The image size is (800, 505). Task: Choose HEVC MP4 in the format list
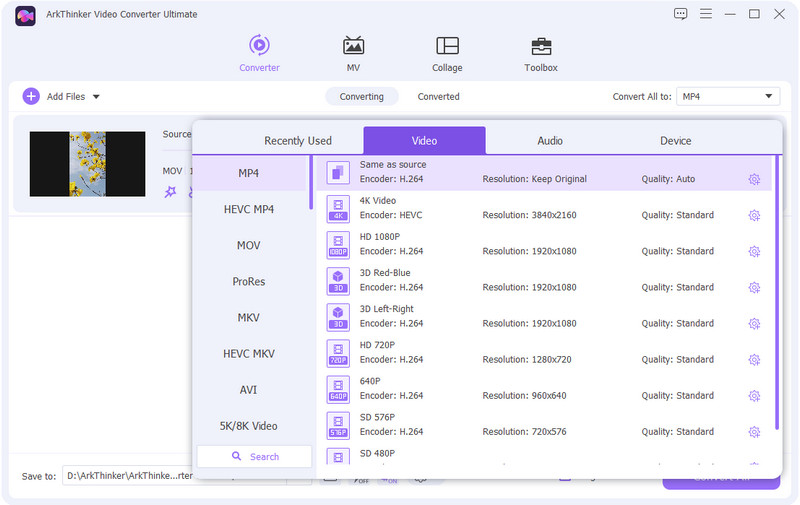(249, 209)
